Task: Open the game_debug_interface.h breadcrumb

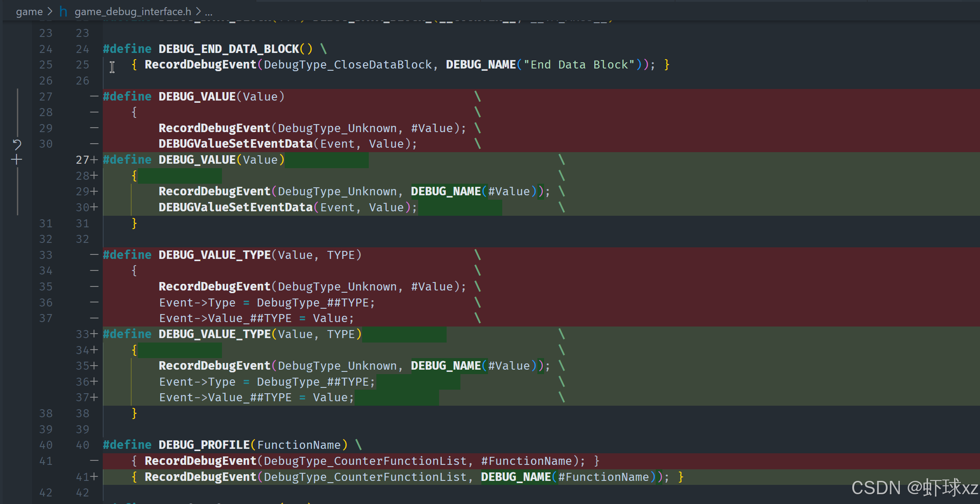Action: (x=133, y=12)
